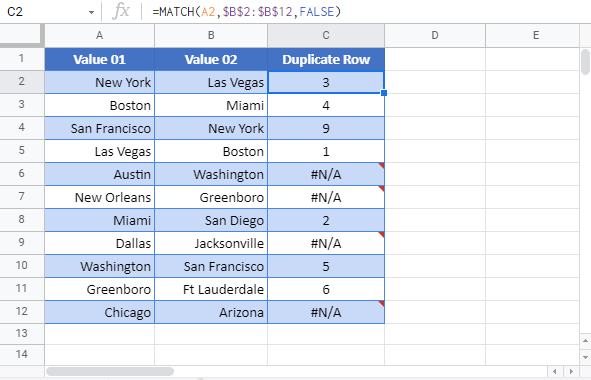This screenshot has height=380, width=591.
Task: Select the Duplicate Row header cell
Action: 326,59
